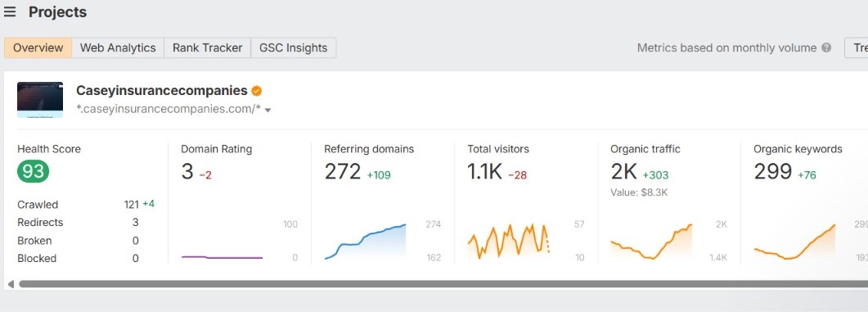Click the +109 referring domains change

379,175
